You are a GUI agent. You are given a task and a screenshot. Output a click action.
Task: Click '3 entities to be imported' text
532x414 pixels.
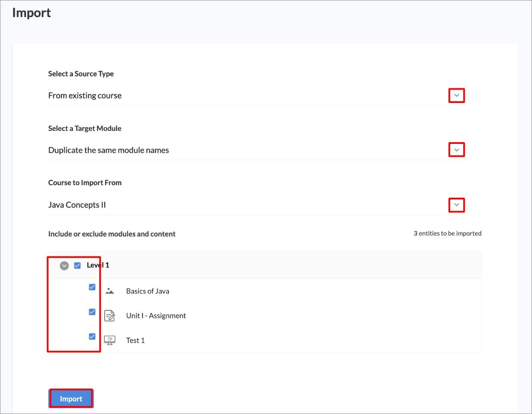tap(448, 233)
